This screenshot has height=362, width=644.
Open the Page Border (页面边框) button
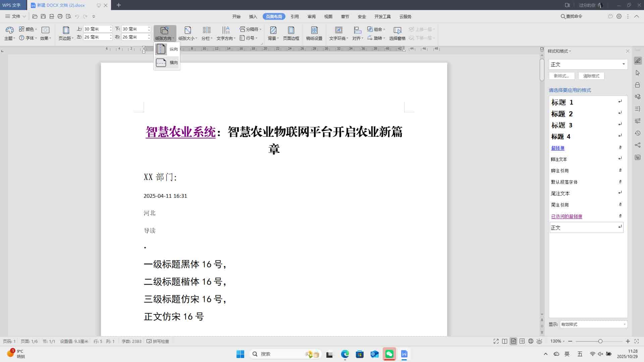click(291, 34)
